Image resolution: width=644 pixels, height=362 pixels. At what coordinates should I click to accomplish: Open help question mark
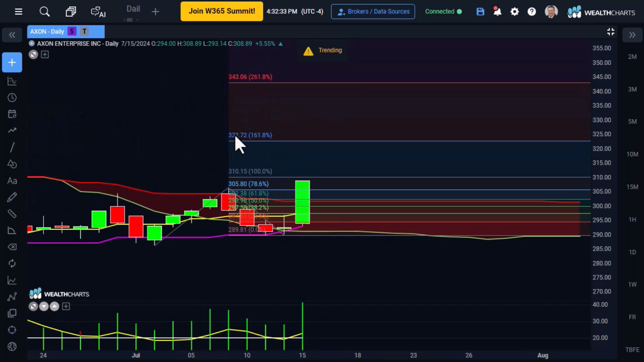tap(532, 12)
